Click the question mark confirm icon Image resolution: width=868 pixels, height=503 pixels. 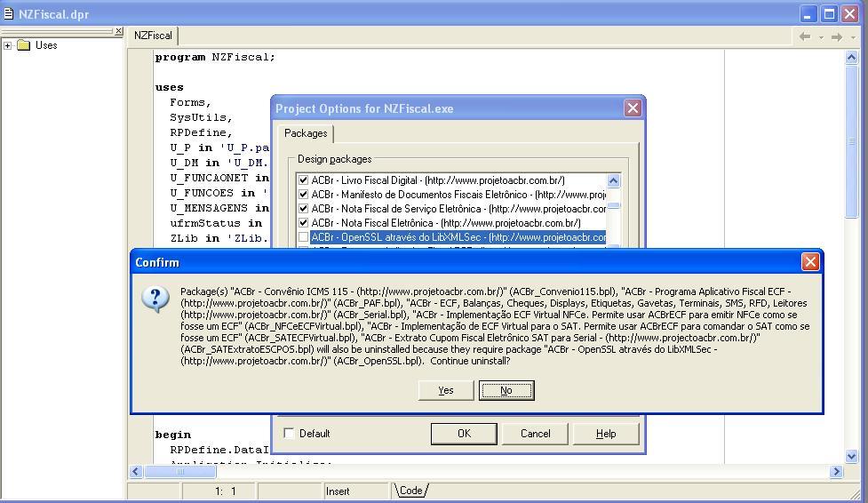tap(155, 299)
